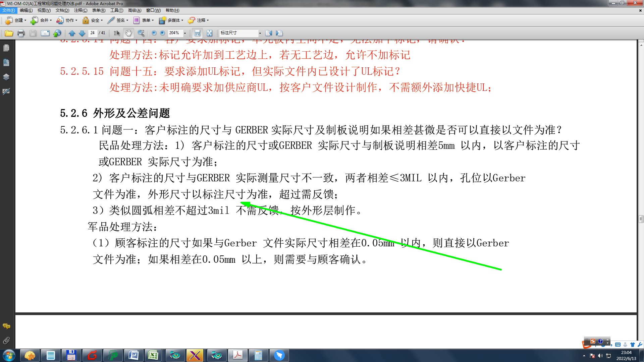Expand the 204% zoom level dropdown
The width and height of the screenshot is (644, 362).
tap(185, 33)
